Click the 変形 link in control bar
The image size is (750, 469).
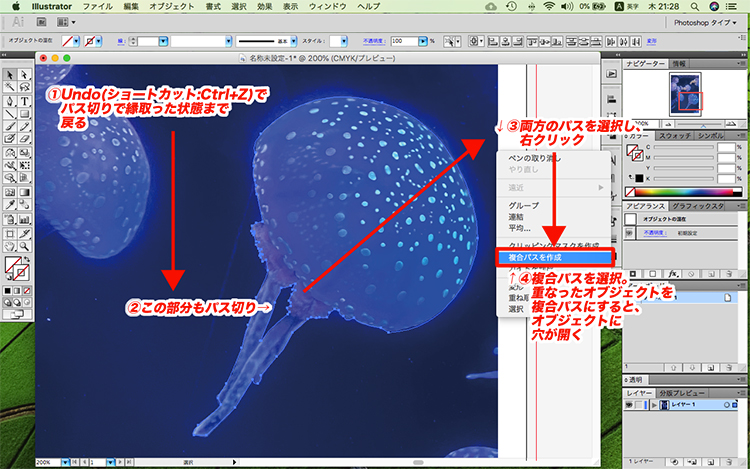point(651,42)
